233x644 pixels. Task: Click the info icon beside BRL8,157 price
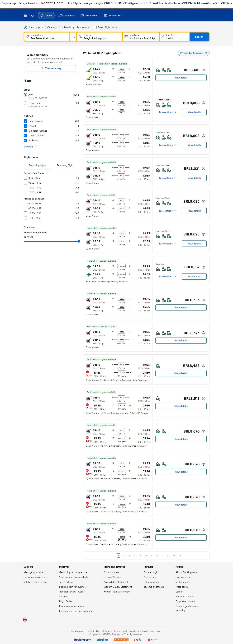point(203,267)
